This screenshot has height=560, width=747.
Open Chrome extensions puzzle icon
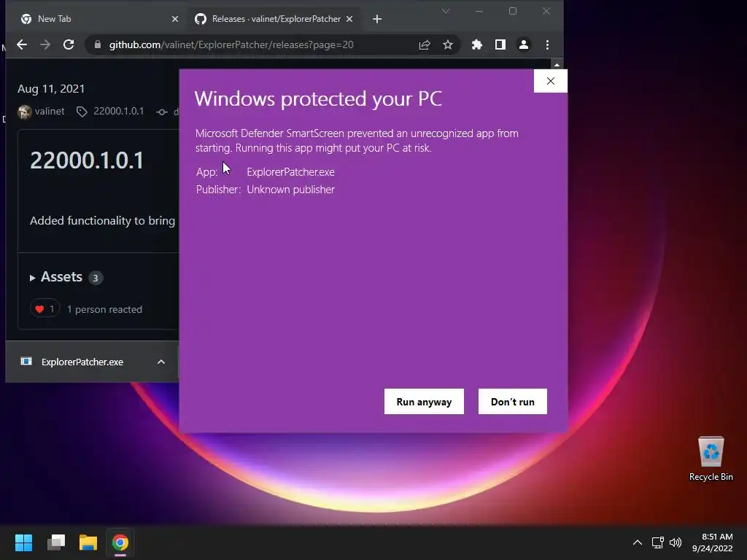(477, 44)
